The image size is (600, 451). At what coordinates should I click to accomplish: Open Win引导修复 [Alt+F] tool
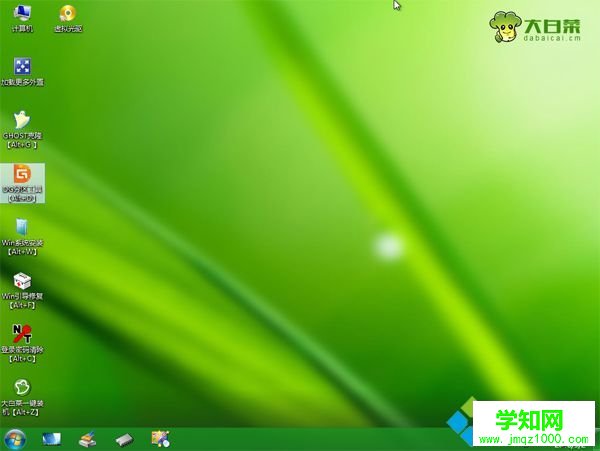point(22,290)
